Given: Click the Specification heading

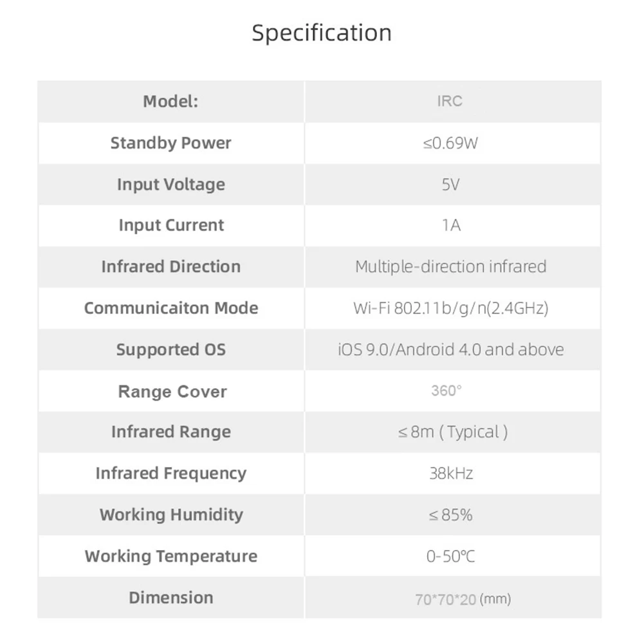Looking at the screenshot, I should click(321, 33).
